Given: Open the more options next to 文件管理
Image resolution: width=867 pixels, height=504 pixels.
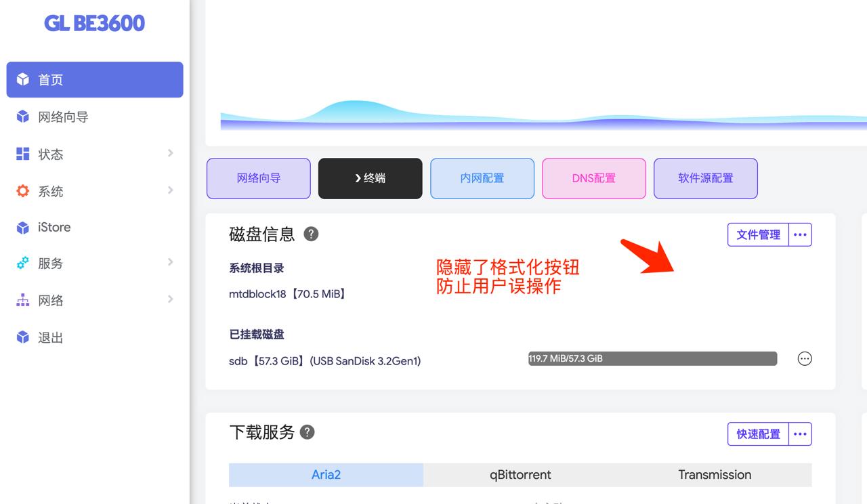Looking at the screenshot, I should (x=800, y=234).
